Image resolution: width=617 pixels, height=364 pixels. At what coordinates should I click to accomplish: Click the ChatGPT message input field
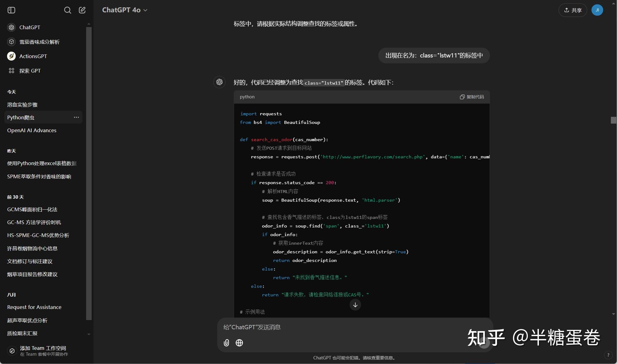[x=338, y=327]
